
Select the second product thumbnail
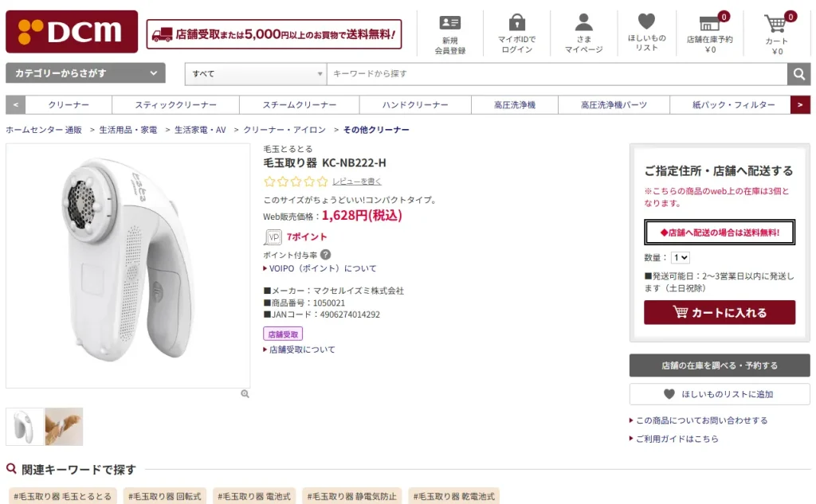(x=64, y=426)
